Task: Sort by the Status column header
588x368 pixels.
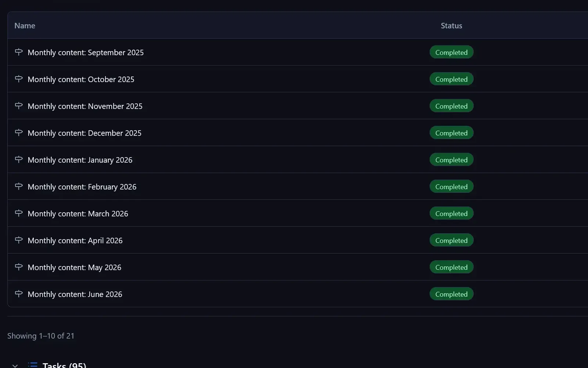Action: click(x=451, y=26)
